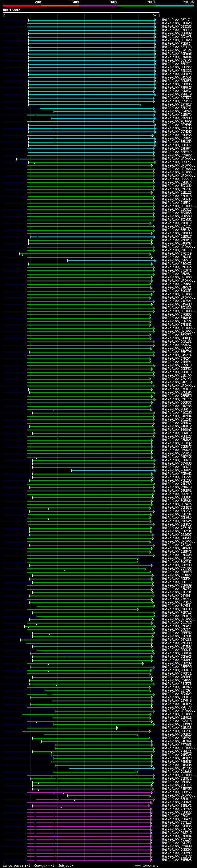Select hit UniRef100_Q201Y1
The image size is (197, 868).
(177, 379)
